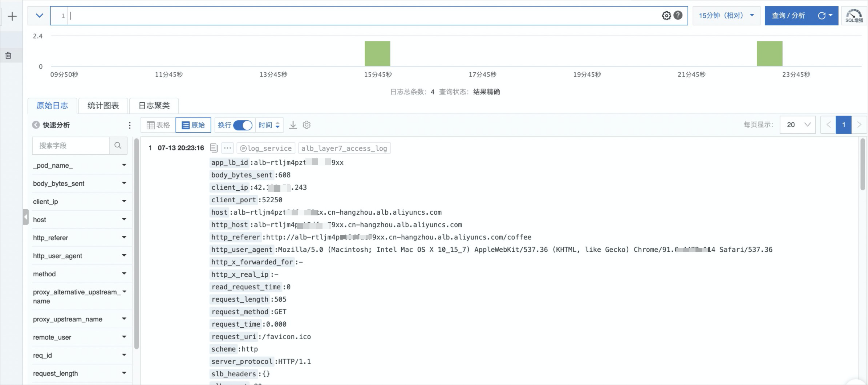Image resolution: width=868 pixels, height=385 pixels.
Task: Click the copy log entry icon
Action: [214, 148]
